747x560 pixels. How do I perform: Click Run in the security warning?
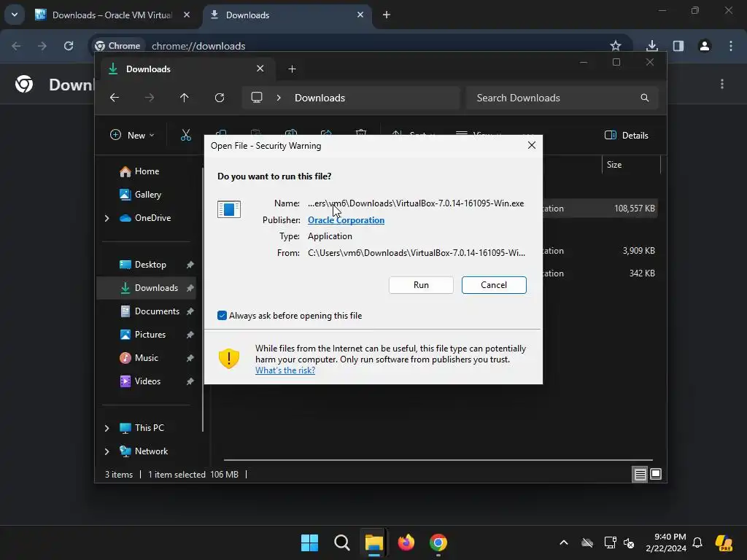[421, 285]
